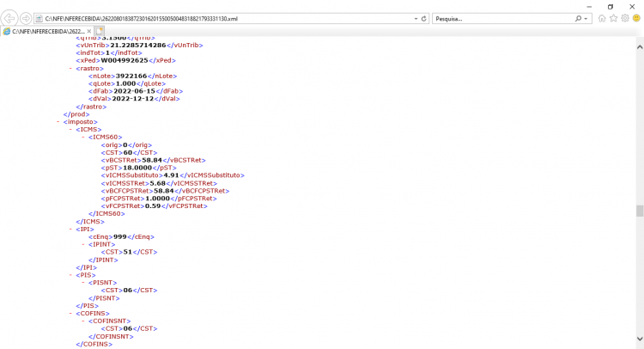Click the smiley feedback icon
The image size is (644, 349).
(x=636, y=18)
